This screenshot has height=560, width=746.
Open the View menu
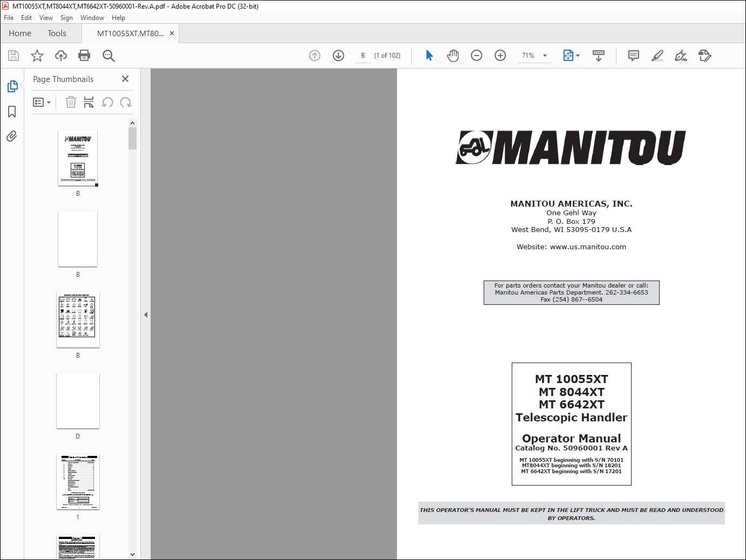coord(46,18)
